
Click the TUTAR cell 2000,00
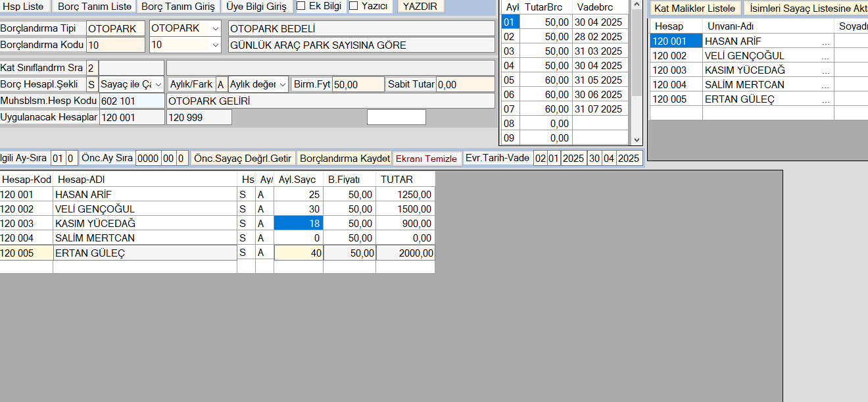tap(405, 253)
